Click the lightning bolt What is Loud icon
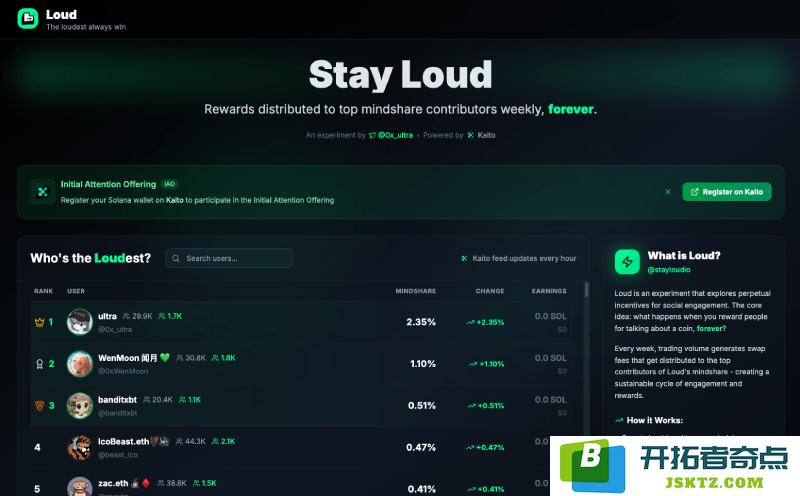 pos(628,262)
